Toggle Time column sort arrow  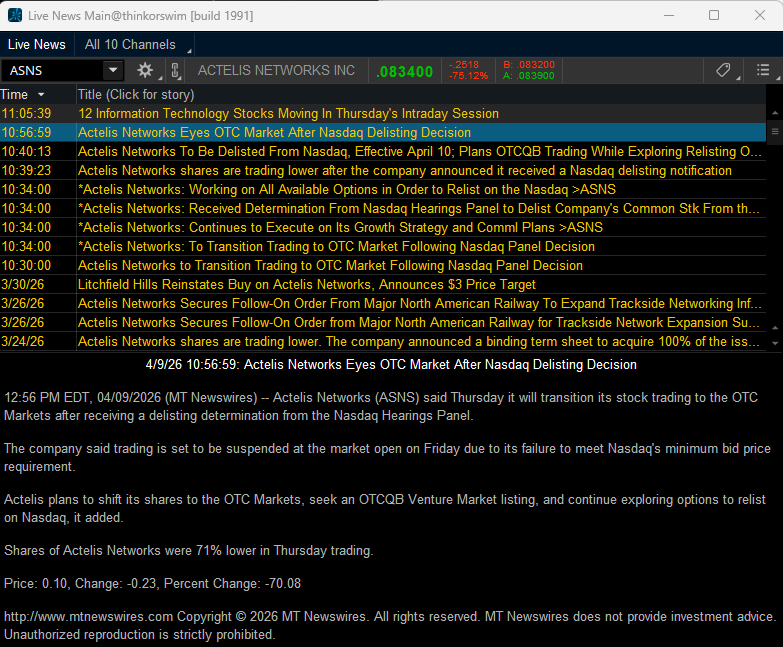[41, 95]
